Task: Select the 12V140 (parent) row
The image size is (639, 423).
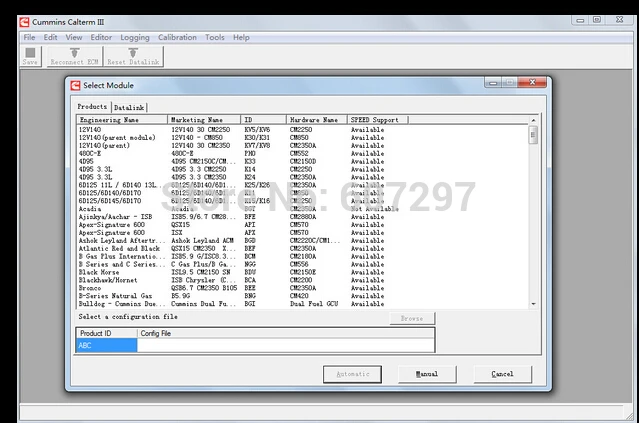Action: click(304, 145)
